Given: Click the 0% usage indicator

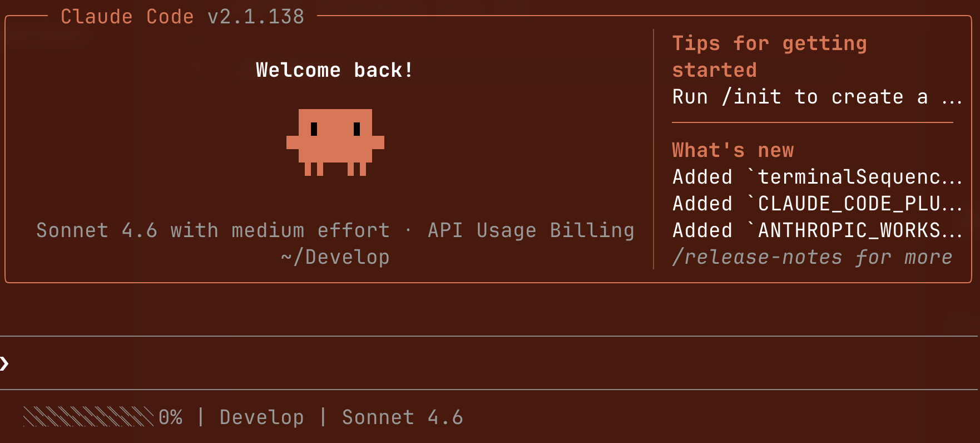Looking at the screenshot, I should tap(171, 417).
